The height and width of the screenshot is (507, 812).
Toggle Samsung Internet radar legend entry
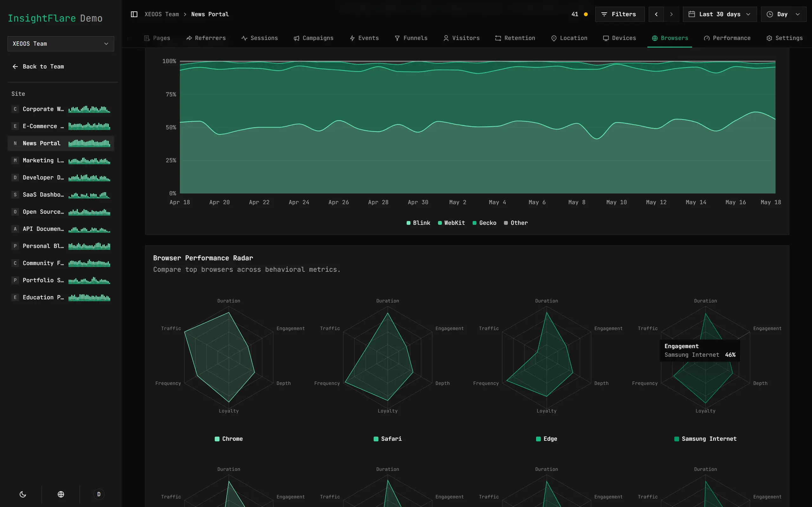705,439
